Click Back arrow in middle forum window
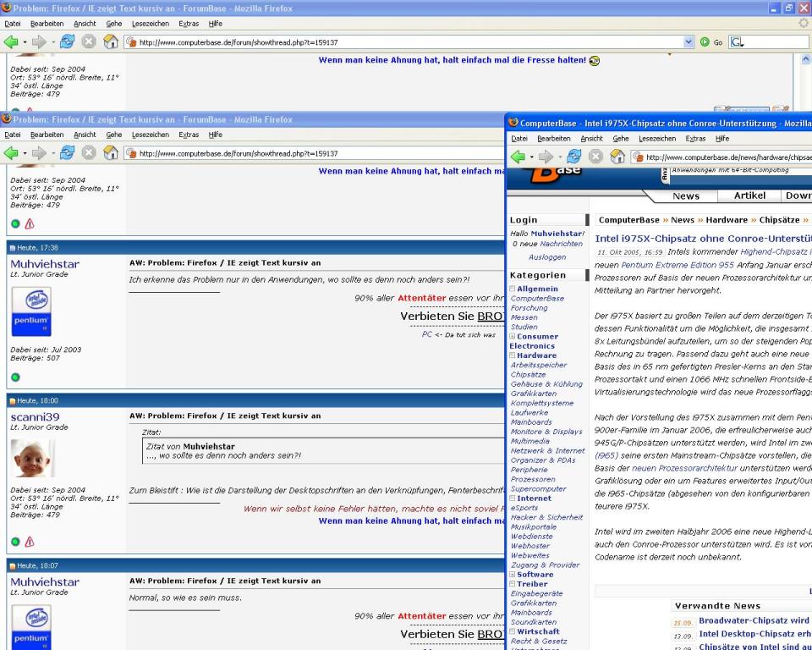Viewport: 812px width, 650px height. tap(11, 153)
